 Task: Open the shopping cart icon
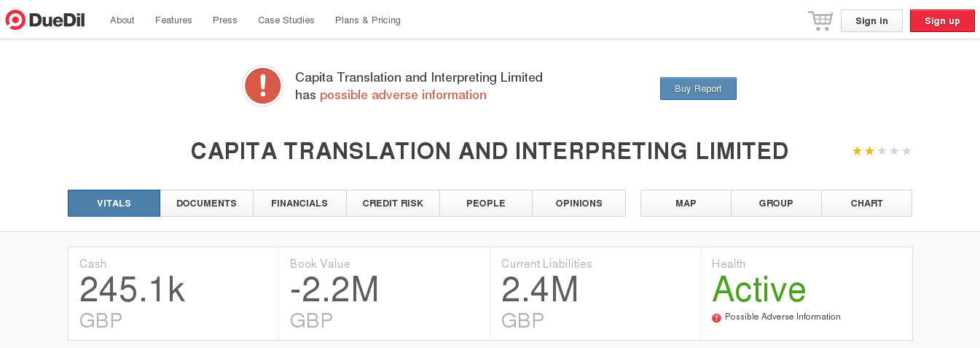[820, 20]
